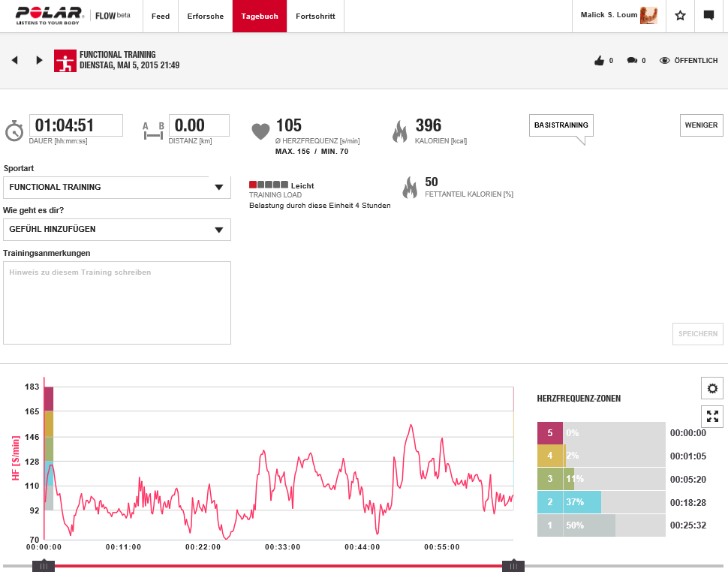Open the notifications speech bubble icon

pyautogui.click(x=708, y=16)
